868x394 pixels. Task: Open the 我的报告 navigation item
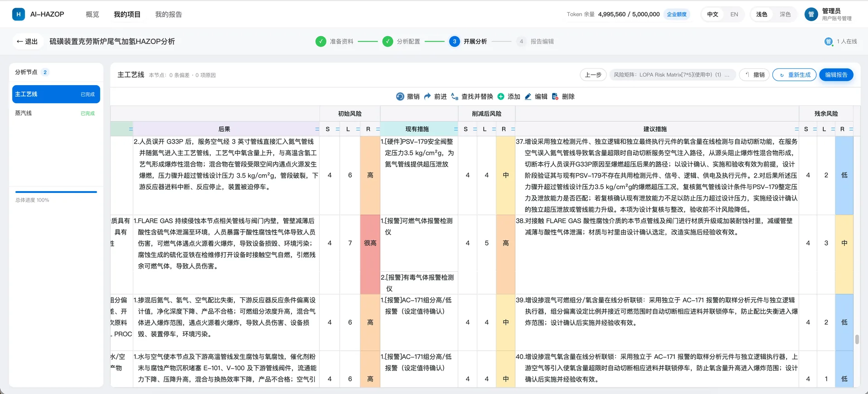tap(169, 14)
